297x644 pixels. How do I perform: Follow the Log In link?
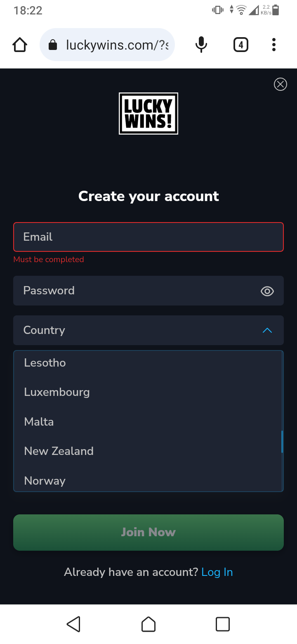217,572
